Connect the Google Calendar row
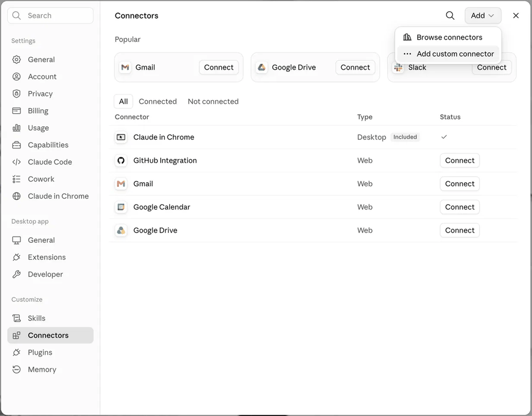Viewport: 532px width, 416px height. [460, 207]
